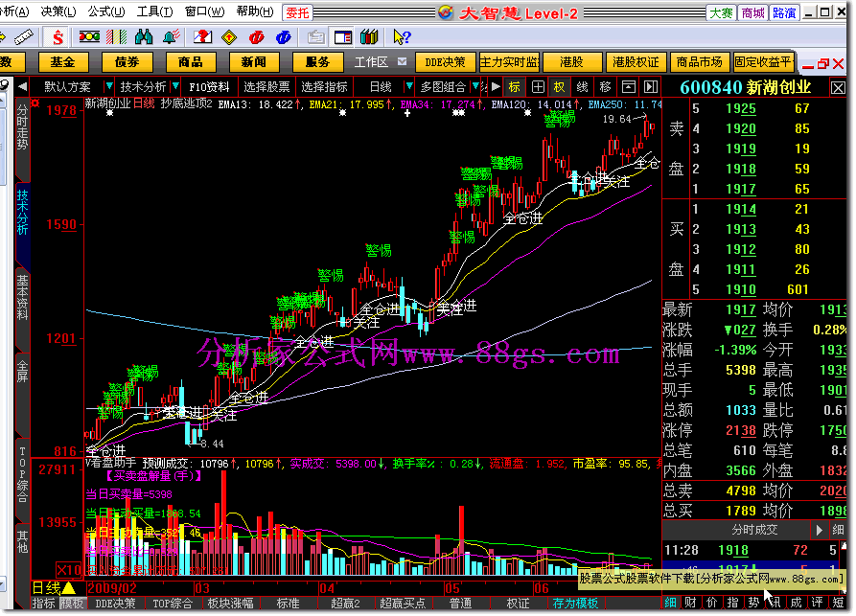Open the F10资料 button
856x616 pixels.
pos(209,87)
